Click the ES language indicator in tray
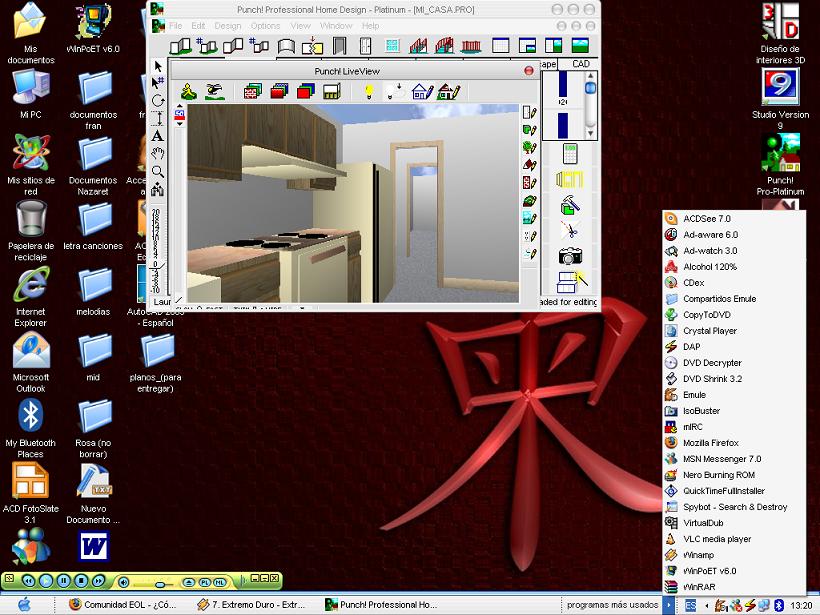The width and height of the screenshot is (820, 615). 690,605
